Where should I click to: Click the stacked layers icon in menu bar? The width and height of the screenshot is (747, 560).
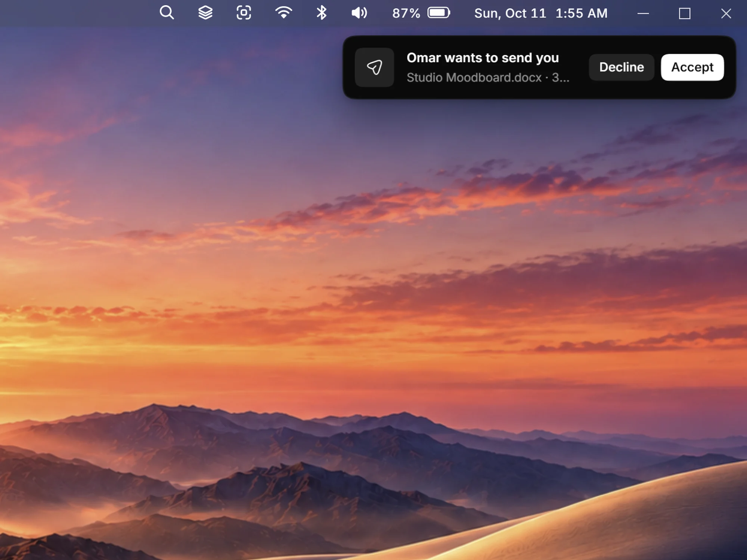click(x=205, y=13)
